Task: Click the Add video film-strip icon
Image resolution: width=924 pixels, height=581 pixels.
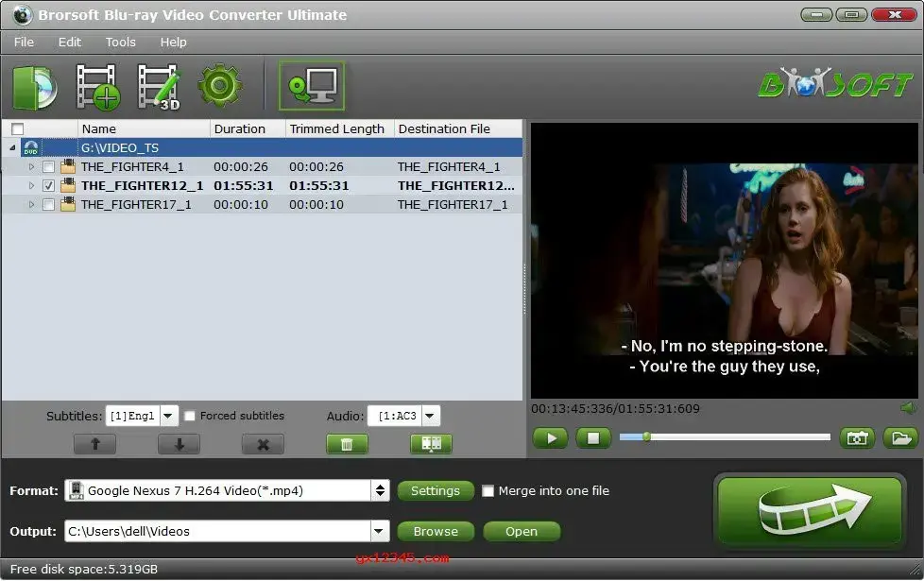Action: click(98, 88)
